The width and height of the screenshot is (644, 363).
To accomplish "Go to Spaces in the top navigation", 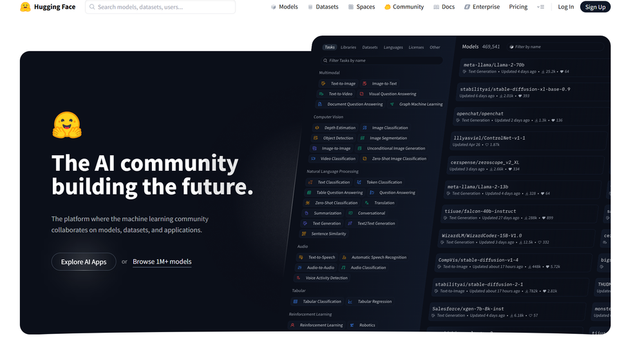I will 361,6.
